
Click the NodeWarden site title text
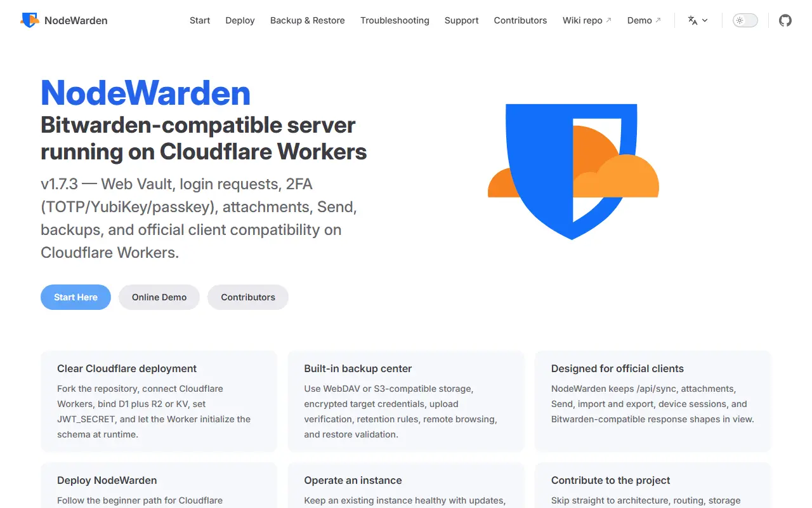[x=75, y=20]
